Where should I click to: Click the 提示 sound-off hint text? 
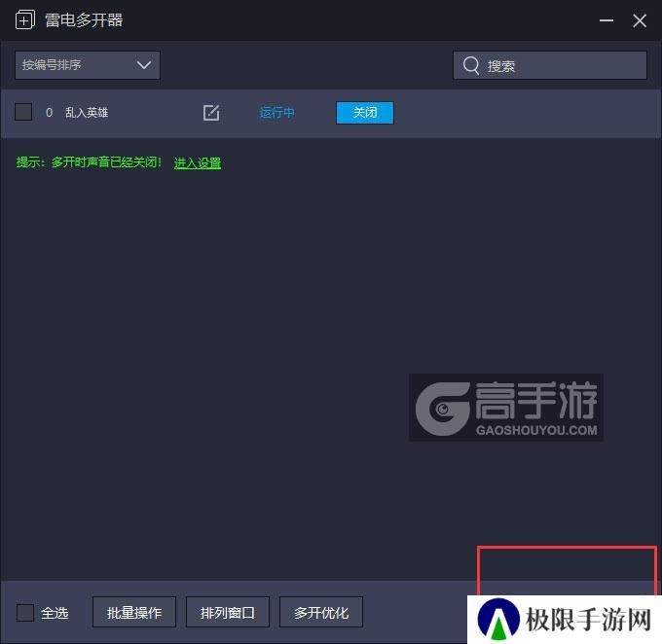click(89, 162)
